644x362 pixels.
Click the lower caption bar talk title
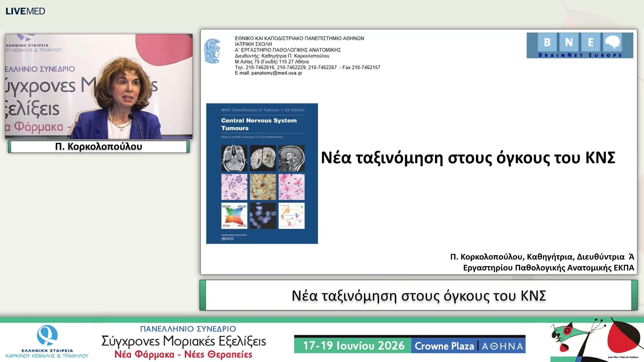tap(419, 296)
